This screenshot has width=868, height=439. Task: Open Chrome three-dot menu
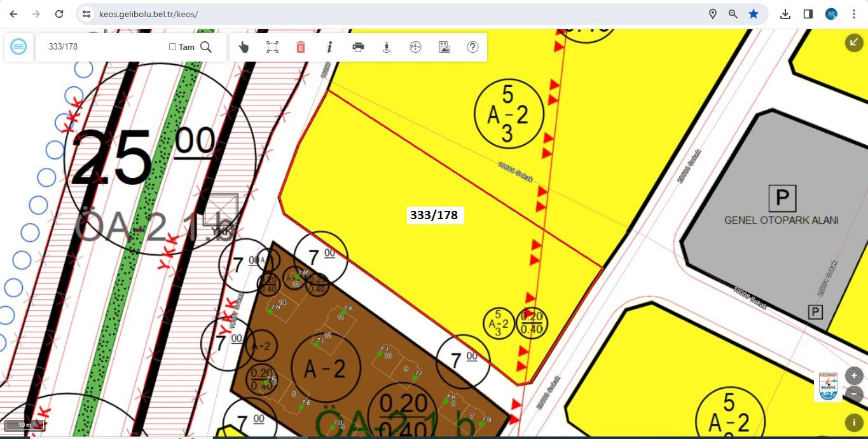(x=853, y=14)
